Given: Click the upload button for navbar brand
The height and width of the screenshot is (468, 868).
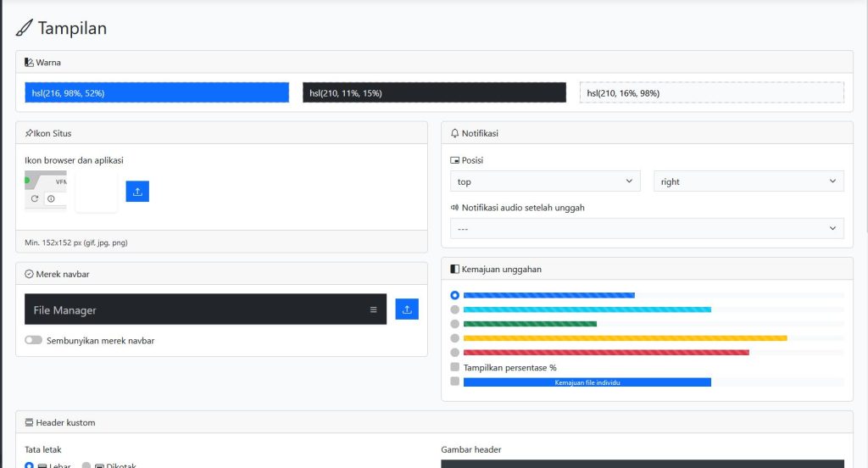Looking at the screenshot, I should pos(407,309).
